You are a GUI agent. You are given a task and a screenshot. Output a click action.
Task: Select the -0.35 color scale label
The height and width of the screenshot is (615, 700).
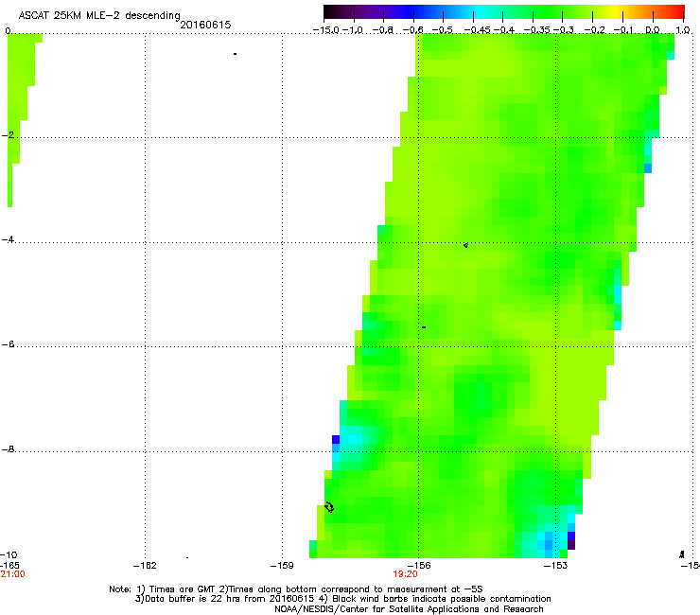tap(537, 30)
